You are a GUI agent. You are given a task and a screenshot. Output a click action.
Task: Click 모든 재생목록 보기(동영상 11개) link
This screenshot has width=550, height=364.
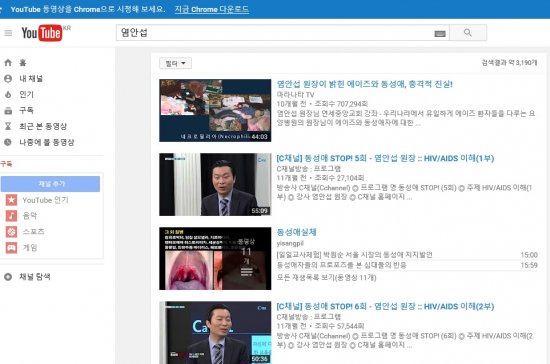click(x=326, y=278)
